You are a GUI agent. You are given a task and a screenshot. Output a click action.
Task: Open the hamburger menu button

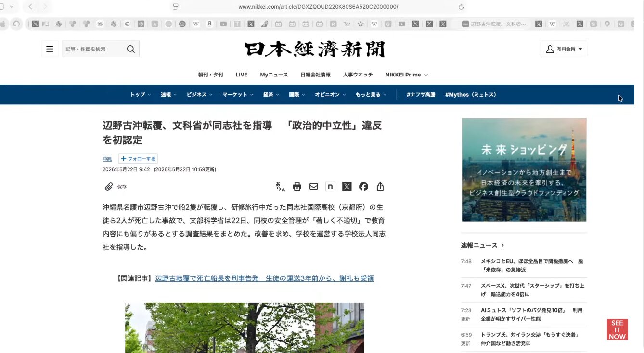(x=50, y=49)
